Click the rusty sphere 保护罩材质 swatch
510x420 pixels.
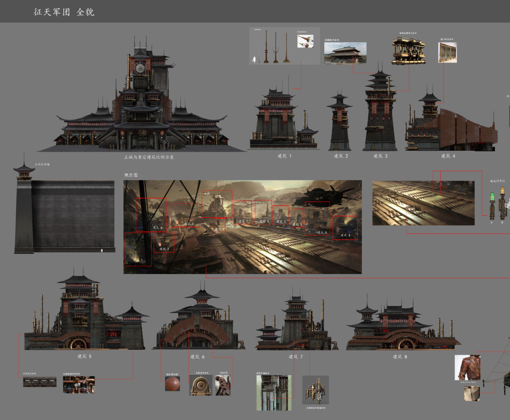click(x=173, y=384)
